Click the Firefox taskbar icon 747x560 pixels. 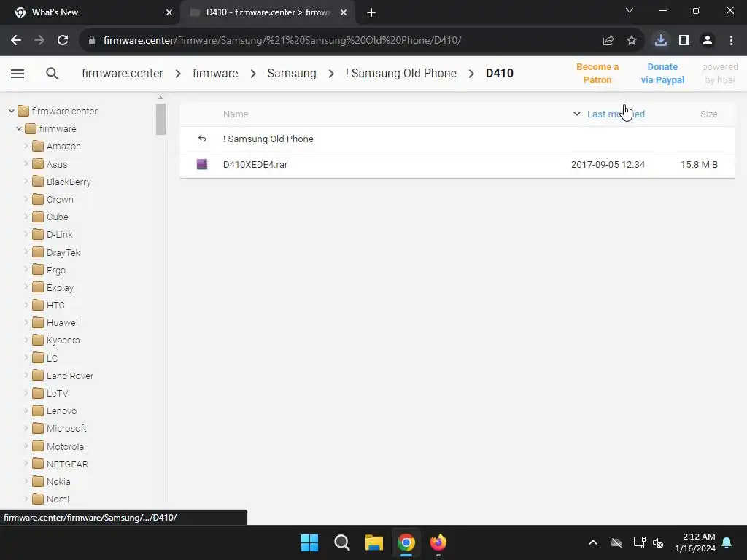(438, 542)
